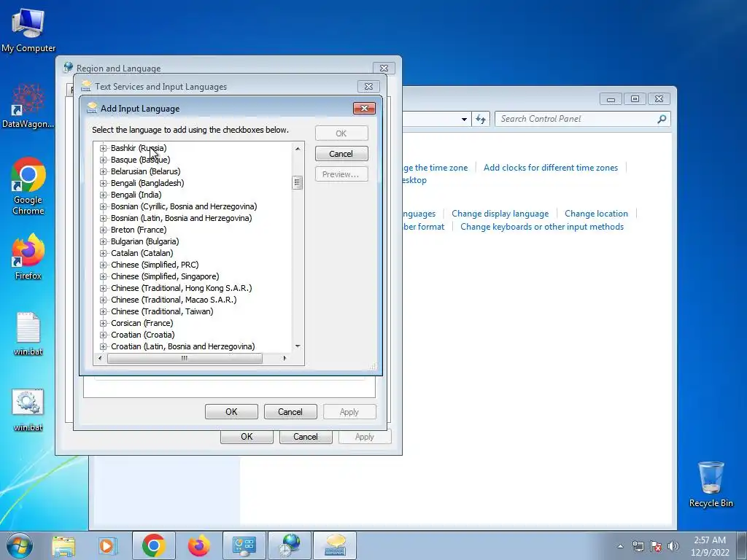Open volume control tray icon
Viewport: 747px width, 560px height.
coord(673,546)
